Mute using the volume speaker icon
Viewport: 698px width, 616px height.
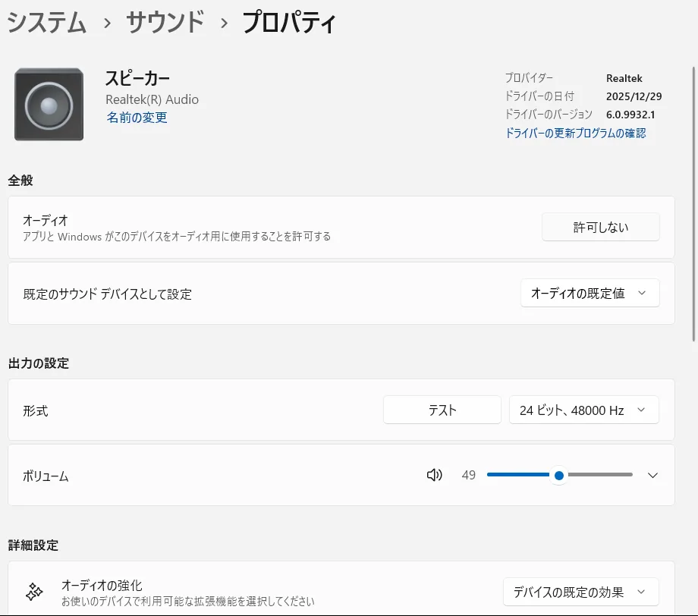(x=434, y=475)
